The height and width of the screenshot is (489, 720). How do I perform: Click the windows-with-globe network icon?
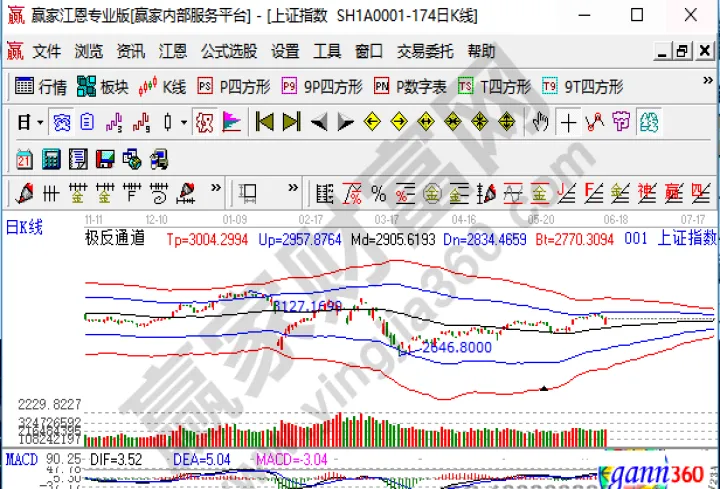pyautogui.click(x=132, y=159)
